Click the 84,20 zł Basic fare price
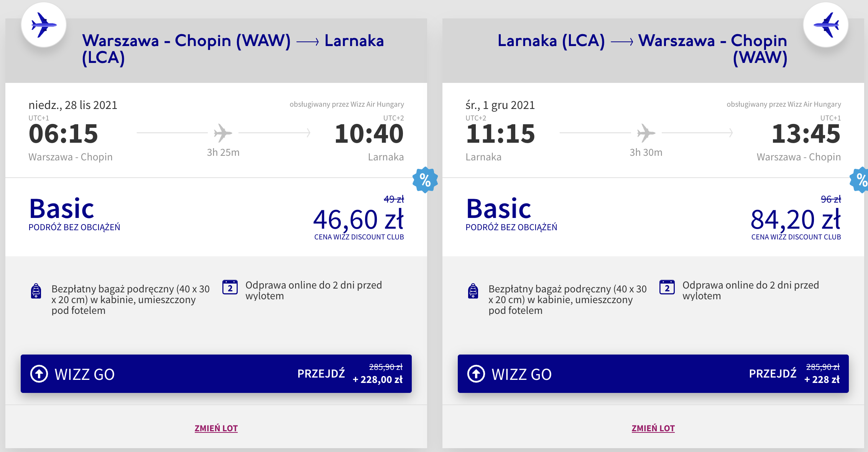 (796, 219)
